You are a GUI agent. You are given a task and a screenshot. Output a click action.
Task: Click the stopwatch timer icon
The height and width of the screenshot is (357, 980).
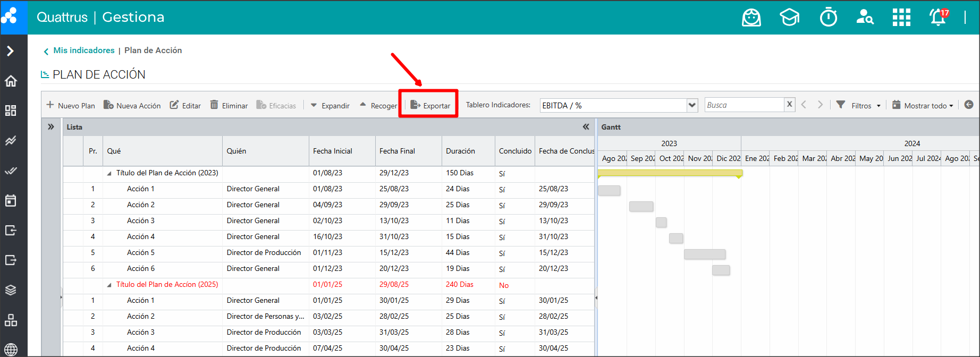(x=828, y=18)
